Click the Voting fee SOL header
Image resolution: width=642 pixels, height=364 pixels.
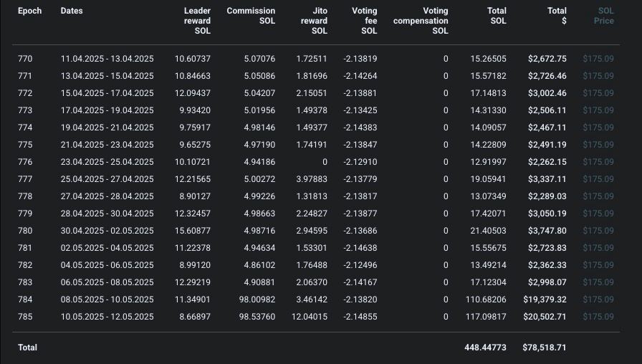coord(365,21)
